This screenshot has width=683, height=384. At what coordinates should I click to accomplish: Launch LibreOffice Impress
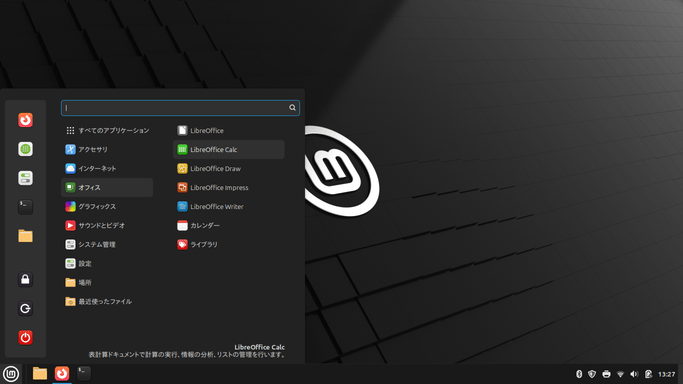click(229, 188)
